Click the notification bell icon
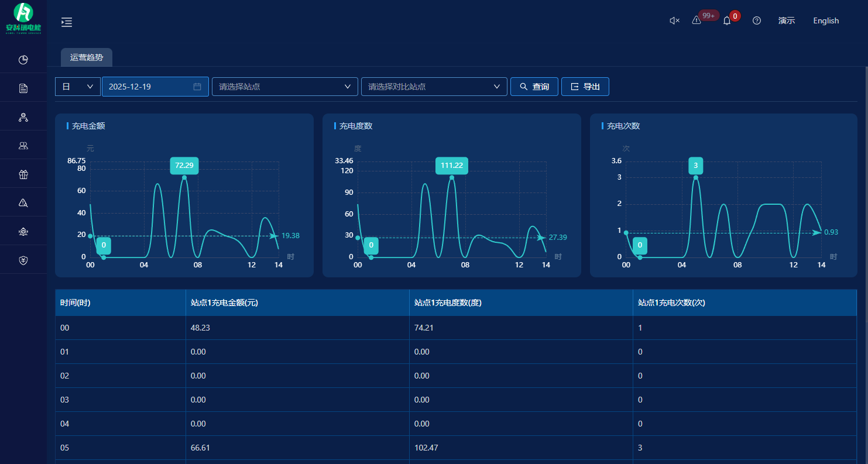Viewport: 868px width, 464px height. point(727,21)
